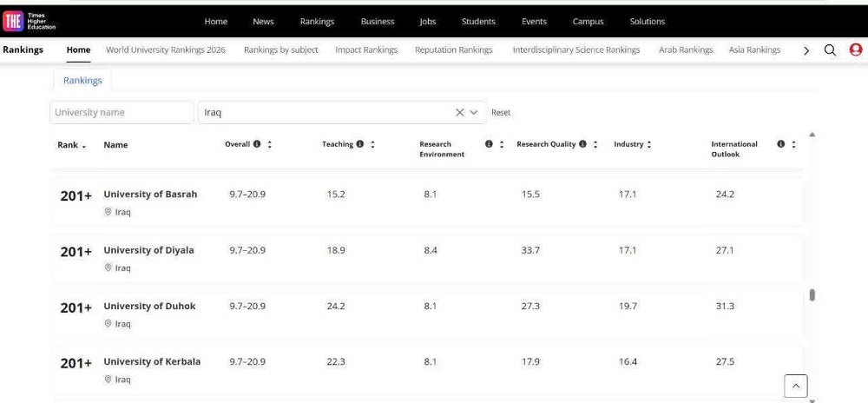Show Research Quality info tooltip icon
Screen dimensions: 868x403
582,144
